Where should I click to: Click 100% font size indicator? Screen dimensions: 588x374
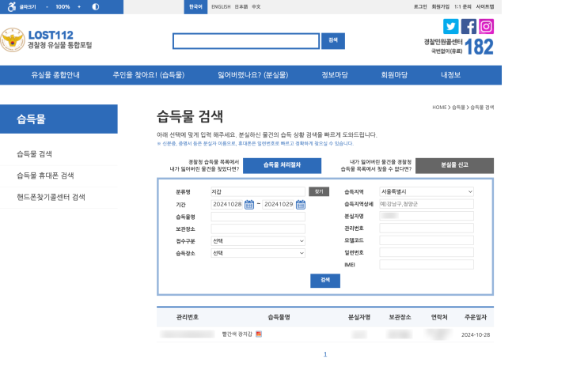pyautogui.click(x=63, y=7)
